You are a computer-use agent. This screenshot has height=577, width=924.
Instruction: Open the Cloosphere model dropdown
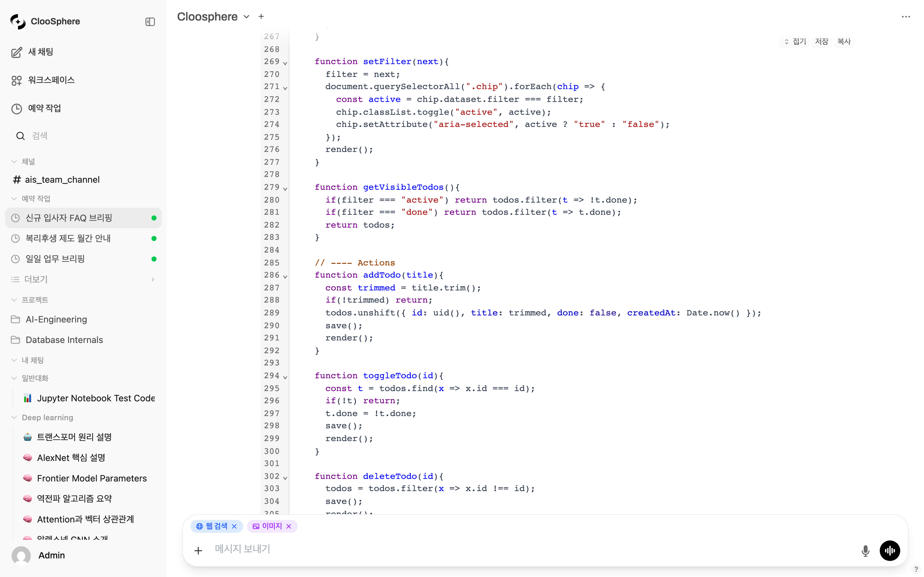point(247,17)
